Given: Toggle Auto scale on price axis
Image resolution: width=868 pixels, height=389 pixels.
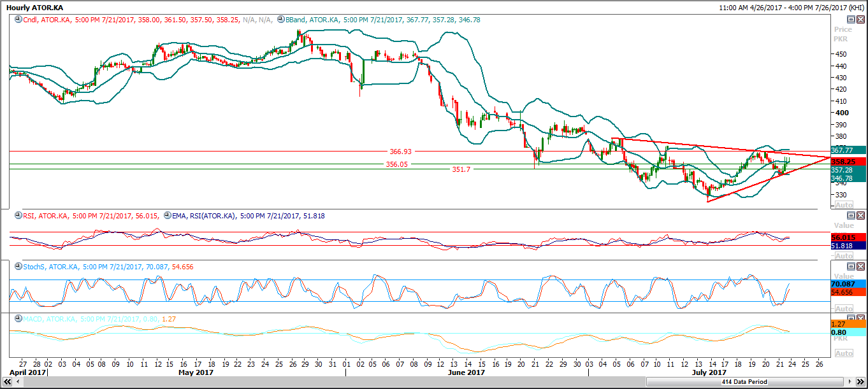Looking at the screenshot, I should [x=844, y=205].
